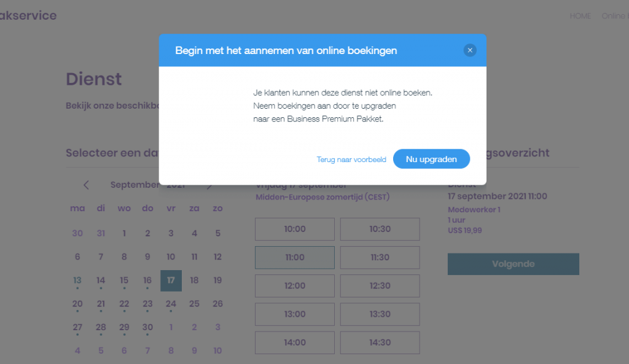The width and height of the screenshot is (629, 364).
Task: Click Terug naar voorbeeld link
Action: (351, 160)
